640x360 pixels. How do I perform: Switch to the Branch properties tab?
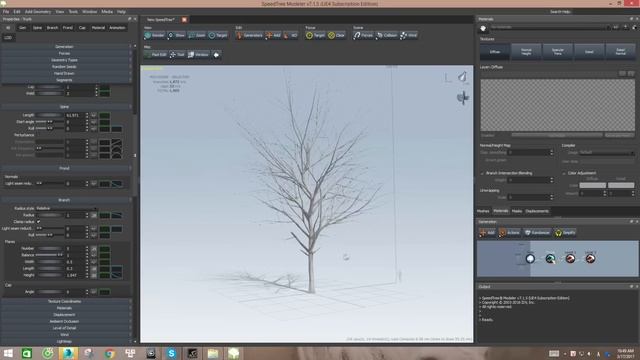tap(52, 28)
